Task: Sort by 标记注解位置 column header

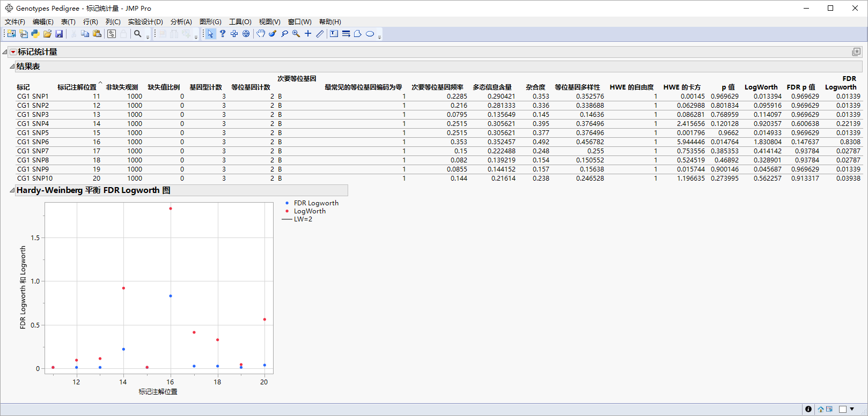Action: coord(77,87)
